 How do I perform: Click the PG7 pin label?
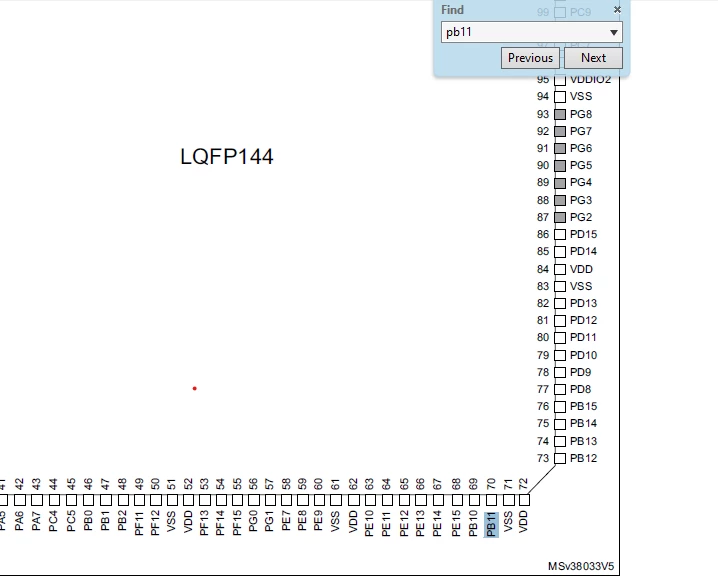click(x=581, y=131)
